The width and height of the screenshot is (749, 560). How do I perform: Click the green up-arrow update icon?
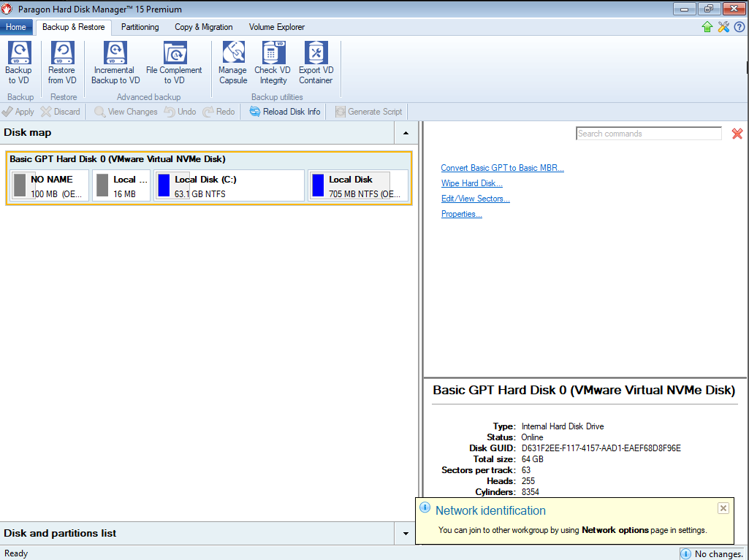[707, 27]
